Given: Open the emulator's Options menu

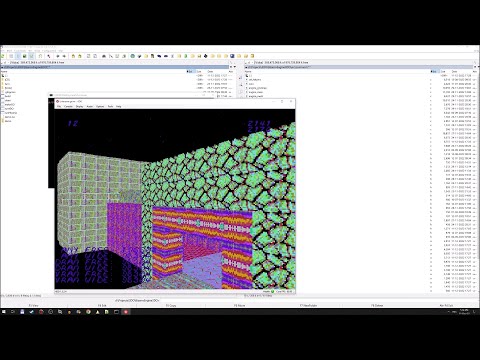Looking at the screenshot, I should coord(100,106).
